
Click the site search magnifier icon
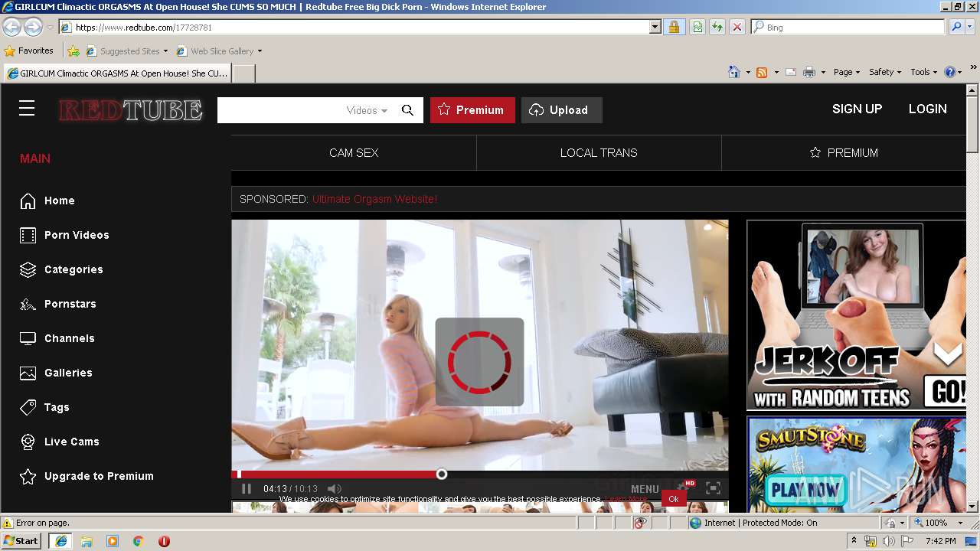407,110
